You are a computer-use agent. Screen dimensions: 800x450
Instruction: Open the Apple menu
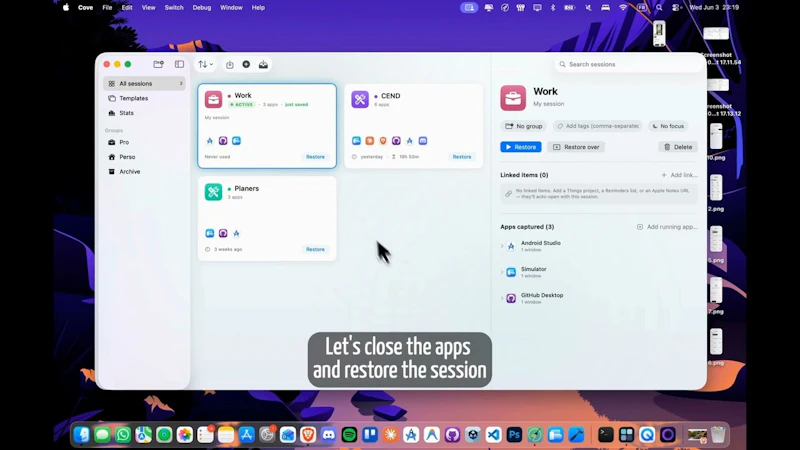click(x=66, y=8)
